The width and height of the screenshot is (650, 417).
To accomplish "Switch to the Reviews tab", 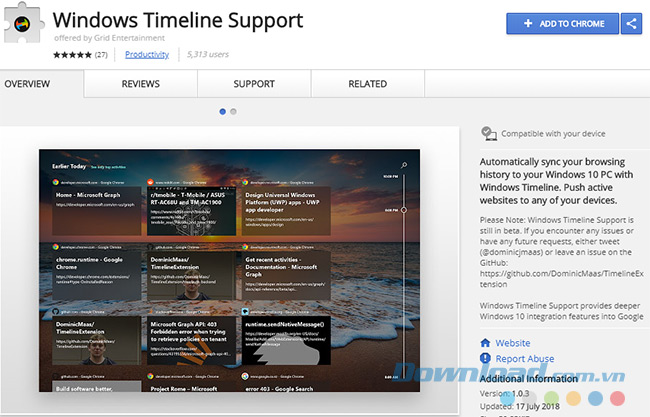I will click(141, 84).
